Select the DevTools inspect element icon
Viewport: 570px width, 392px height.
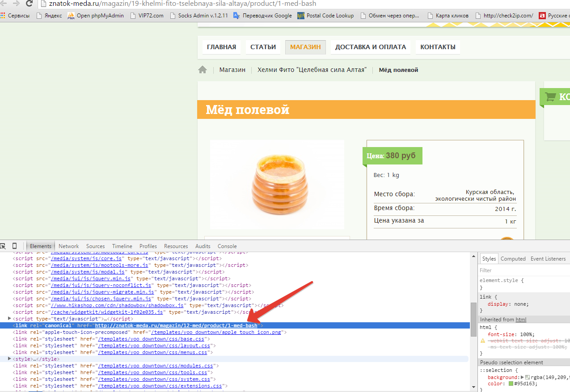(3, 246)
